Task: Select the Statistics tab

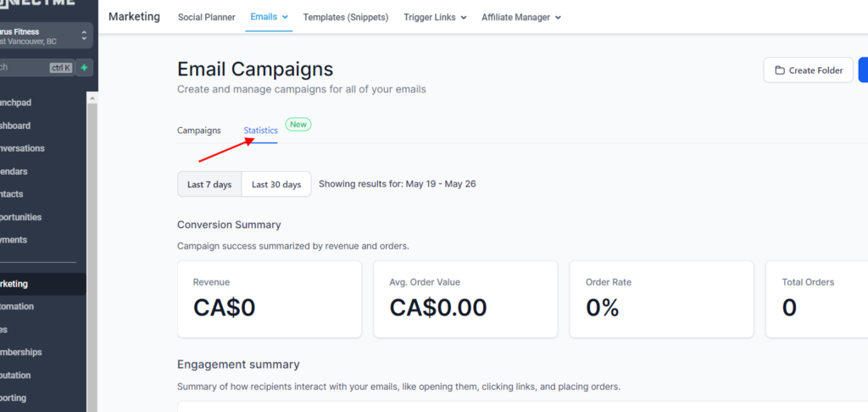Action: tap(261, 131)
